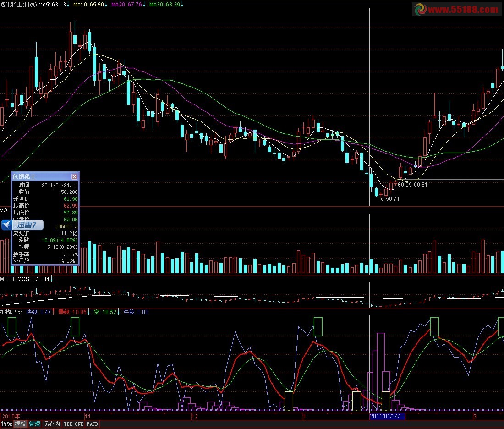Select the TDX-ONE template tab
504x429 pixels.
(73, 424)
